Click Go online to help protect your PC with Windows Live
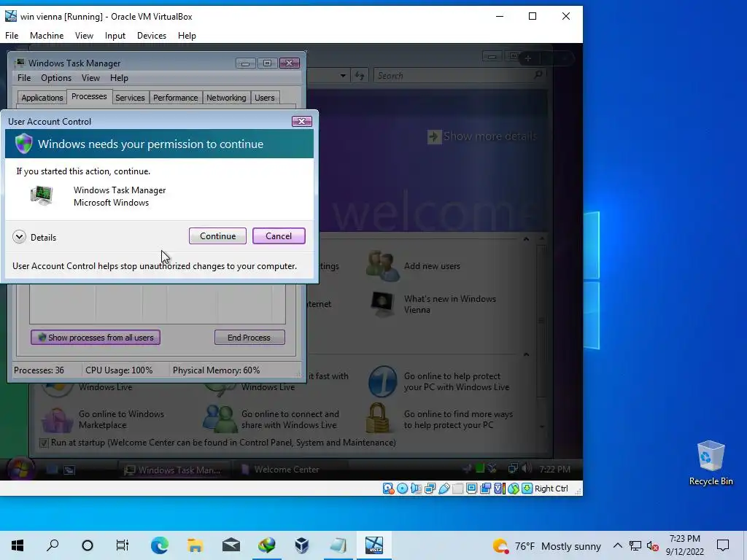 point(457,381)
